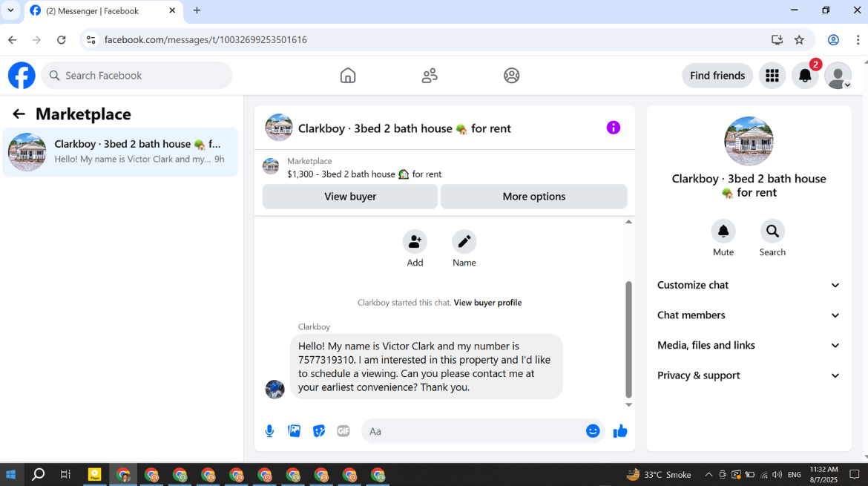Screen dimensions: 868x486
Task: Open the account profile picture menu
Action: (838, 75)
